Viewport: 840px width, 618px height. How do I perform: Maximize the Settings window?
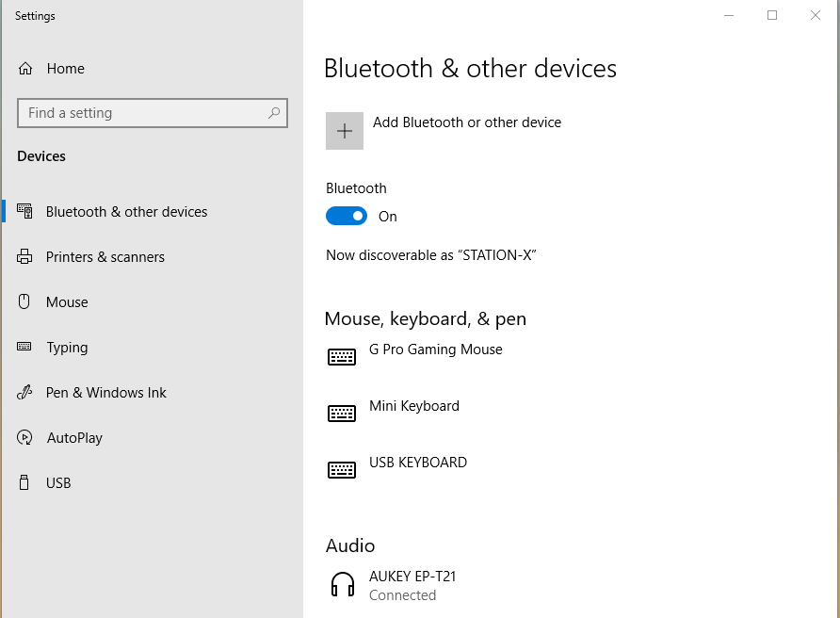coord(772,15)
